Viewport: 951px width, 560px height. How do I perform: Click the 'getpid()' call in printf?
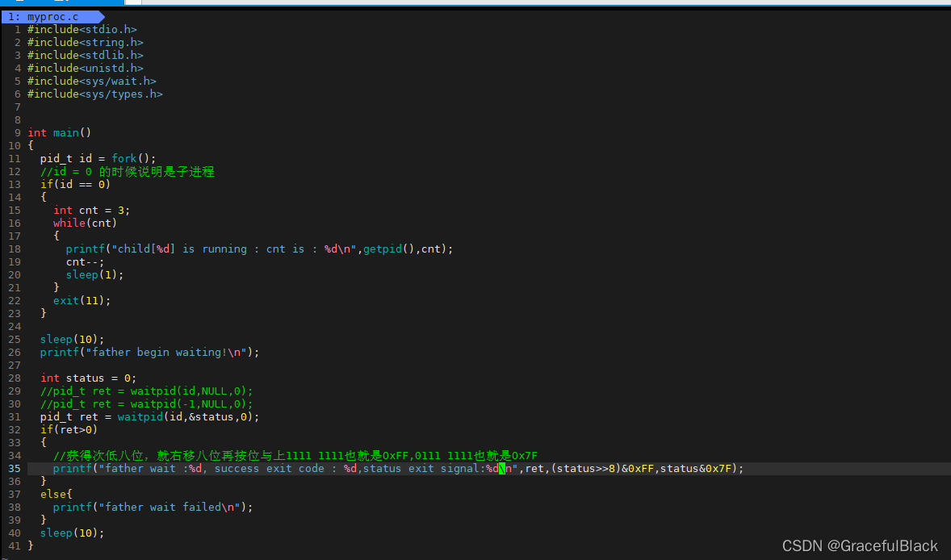coord(389,249)
